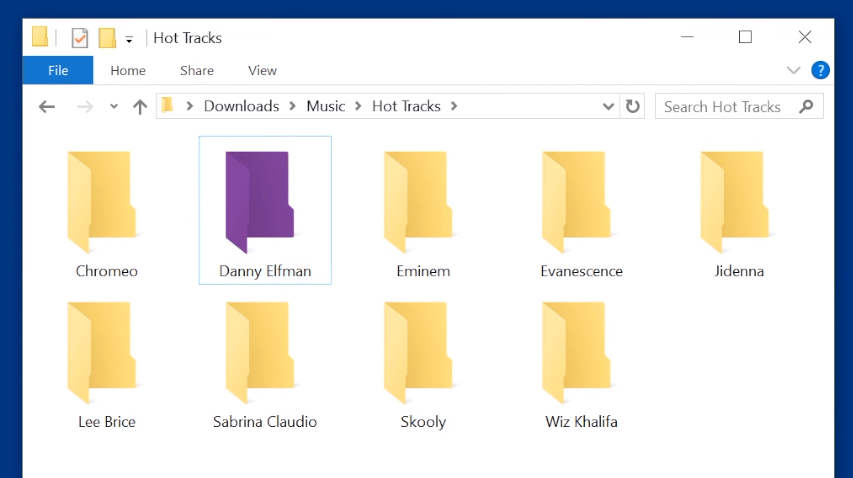Viewport: 853px width, 478px height.
Task: Open the Lee Brice folder icon
Action: [x=102, y=352]
